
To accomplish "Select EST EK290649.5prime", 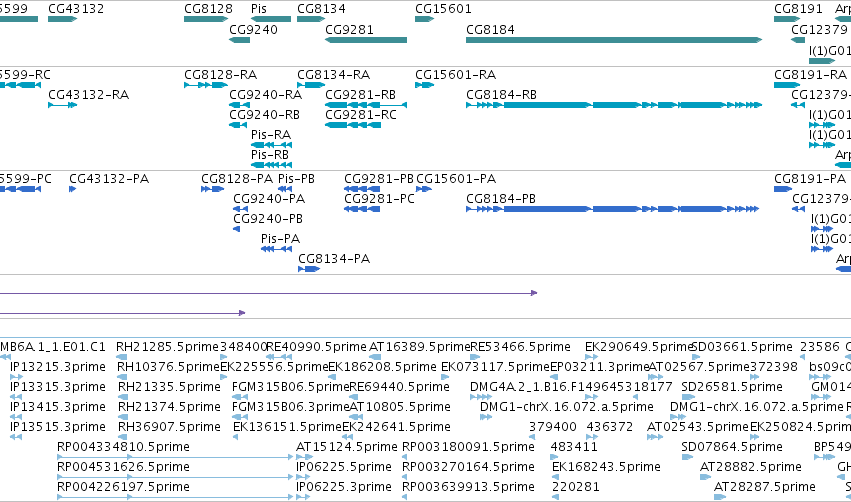I will click(x=639, y=347).
